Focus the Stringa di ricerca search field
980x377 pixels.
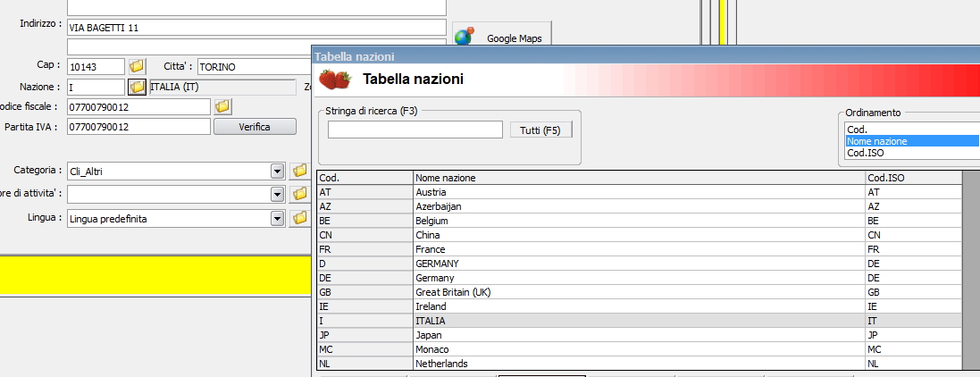tap(415, 130)
